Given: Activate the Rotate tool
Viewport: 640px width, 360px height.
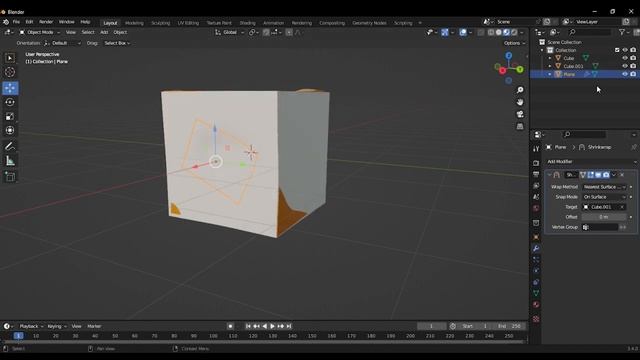Looking at the screenshot, I should tap(10, 102).
